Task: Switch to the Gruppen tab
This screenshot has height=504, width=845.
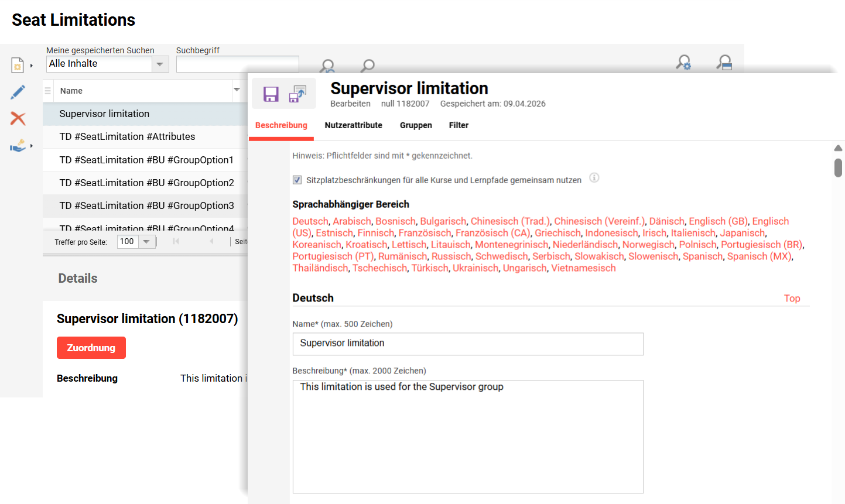Action: pos(416,125)
